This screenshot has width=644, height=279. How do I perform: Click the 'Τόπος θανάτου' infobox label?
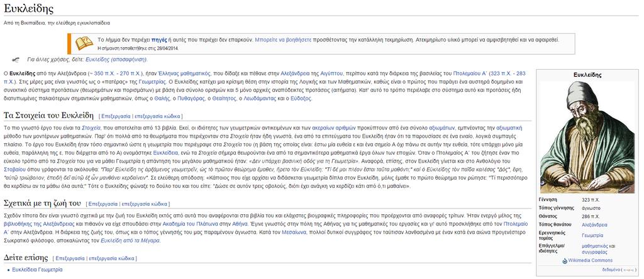pos(555,224)
